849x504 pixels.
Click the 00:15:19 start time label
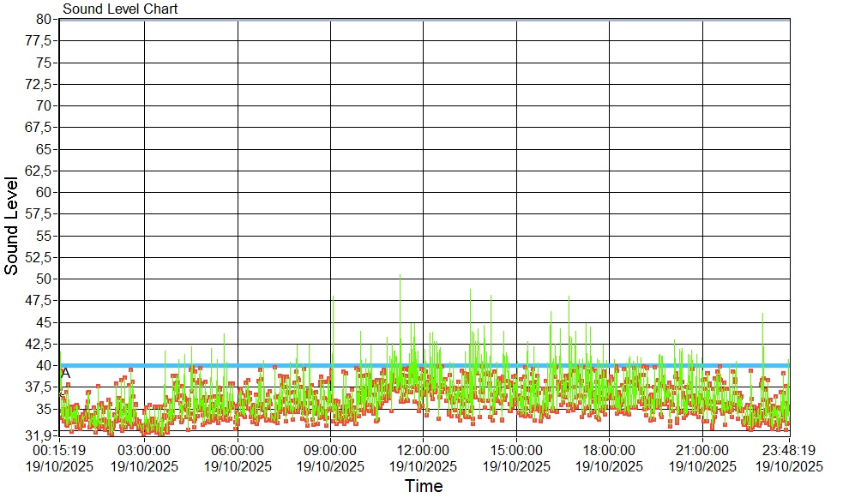tap(58, 449)
